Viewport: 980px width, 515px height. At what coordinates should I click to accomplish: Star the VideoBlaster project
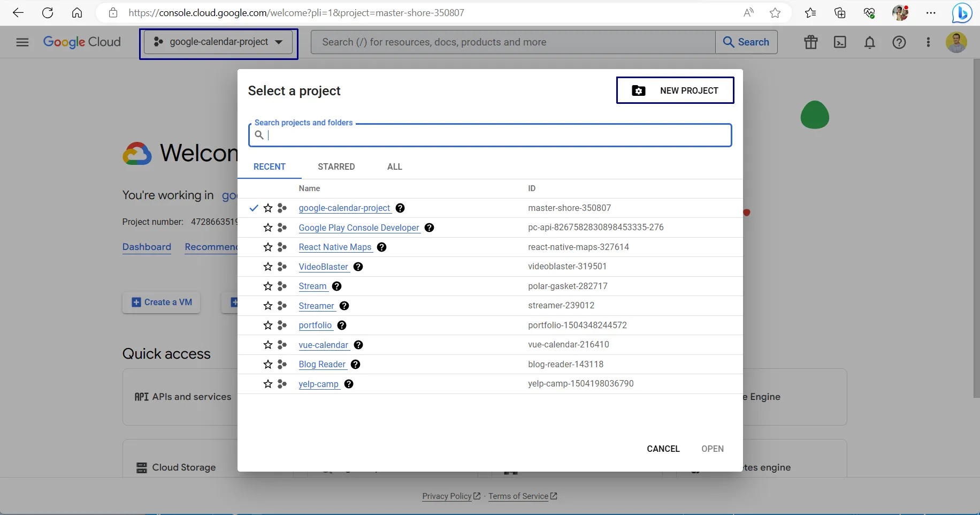(x=268, y=267)
